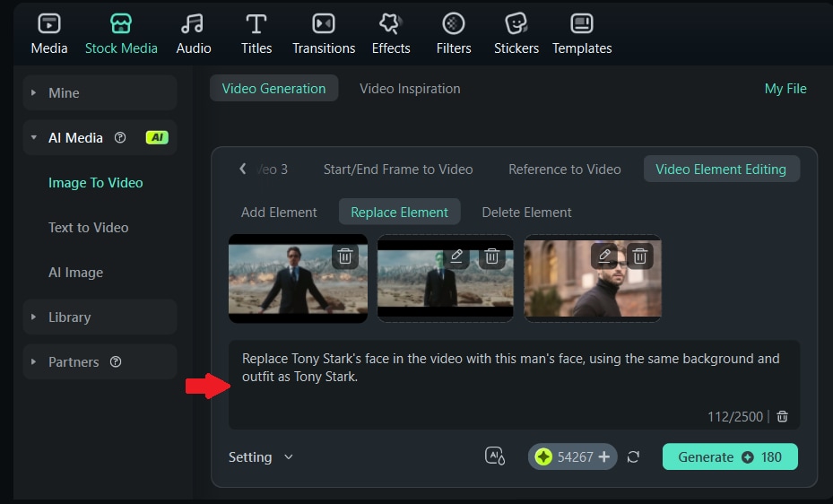833x504 pixels.
Task: Delete the source Tony Stark video
Action: tap(345, 256)
